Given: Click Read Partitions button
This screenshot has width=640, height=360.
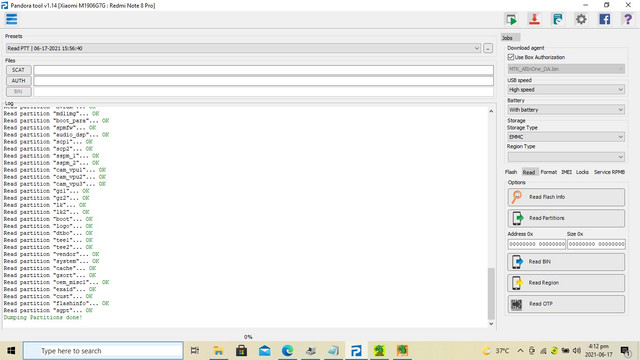Looking at the screenshot, I should click(x=566, y=218).
